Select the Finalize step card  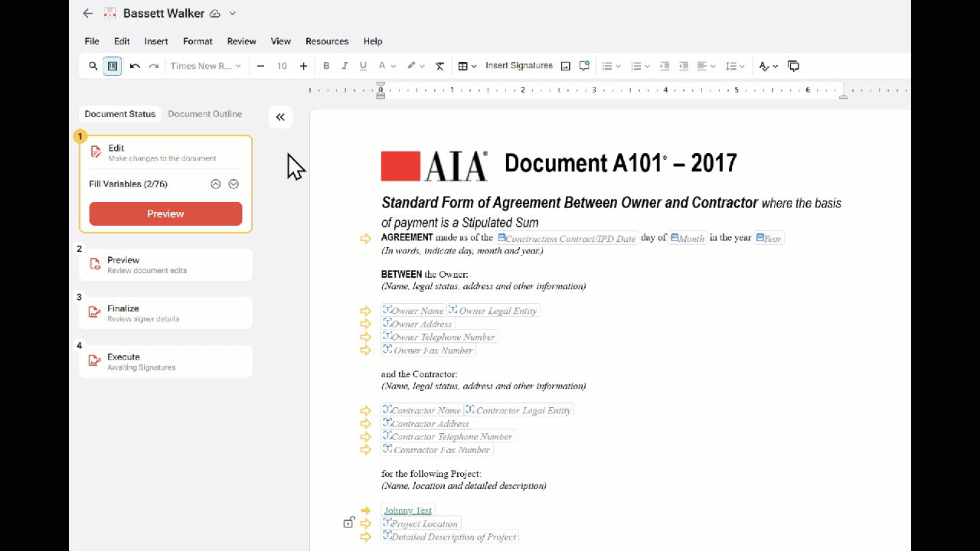165,313
